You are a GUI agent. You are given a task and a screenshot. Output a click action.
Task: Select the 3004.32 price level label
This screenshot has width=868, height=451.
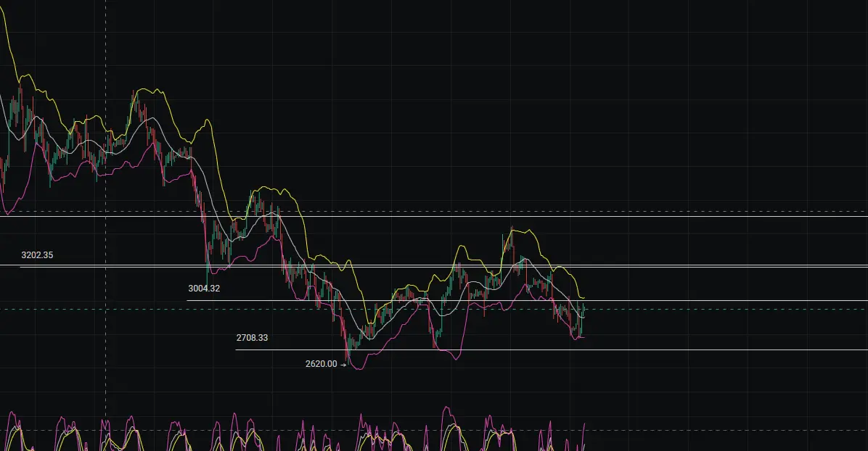(x=204, y=289)
